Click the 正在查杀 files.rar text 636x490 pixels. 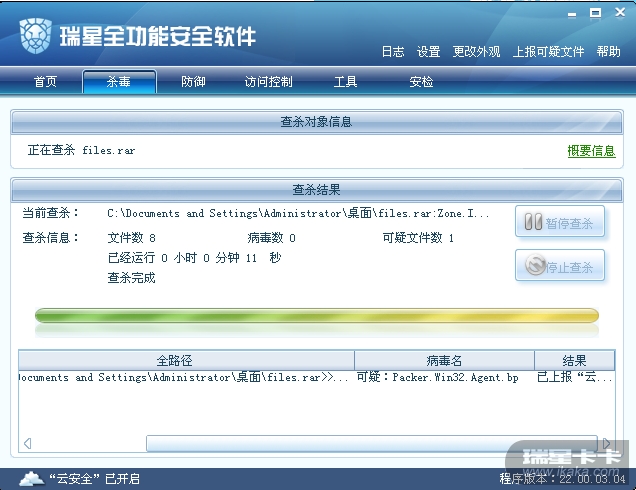81,150
